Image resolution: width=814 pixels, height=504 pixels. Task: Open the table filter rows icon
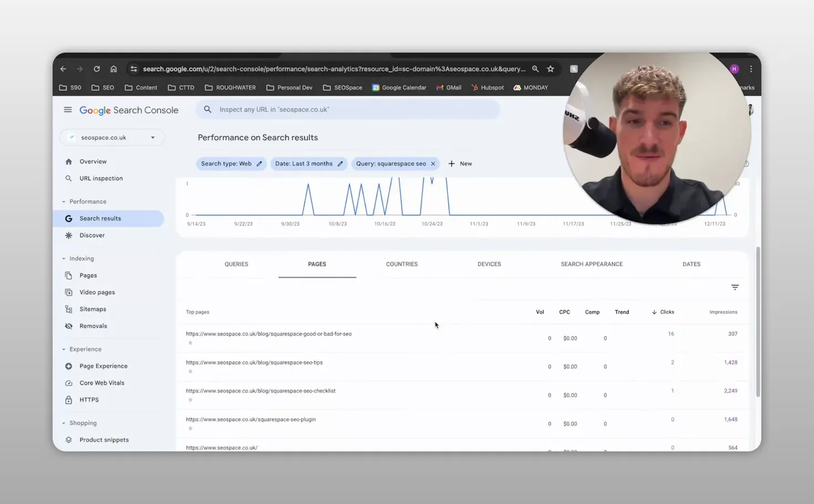[735, 287]
